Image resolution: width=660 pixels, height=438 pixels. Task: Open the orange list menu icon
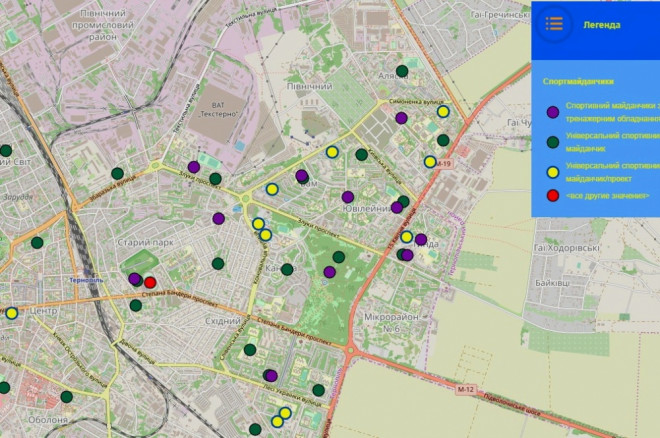tap(555, 24)
